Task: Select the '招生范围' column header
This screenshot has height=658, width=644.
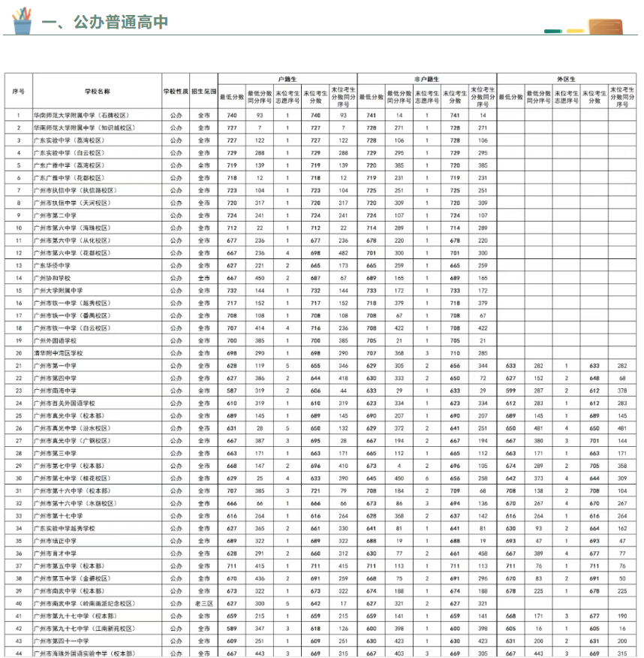Action: point(203,91)
